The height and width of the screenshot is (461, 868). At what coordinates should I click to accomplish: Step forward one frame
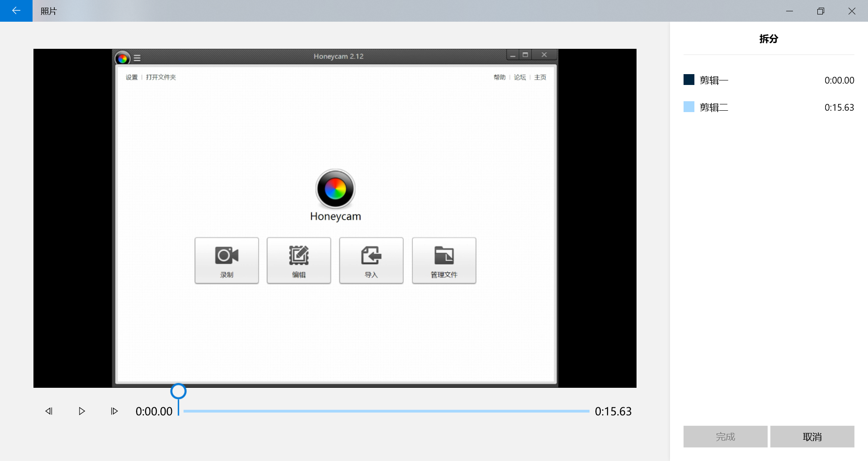coord(114,411)
